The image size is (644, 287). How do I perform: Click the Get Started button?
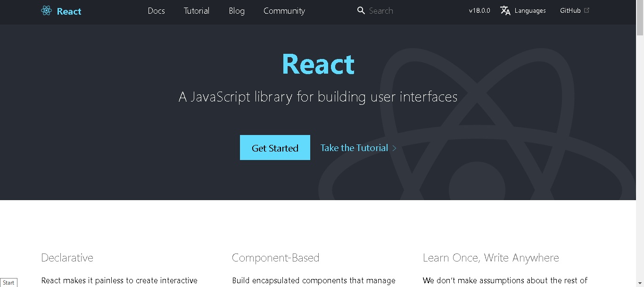(275, 147)
